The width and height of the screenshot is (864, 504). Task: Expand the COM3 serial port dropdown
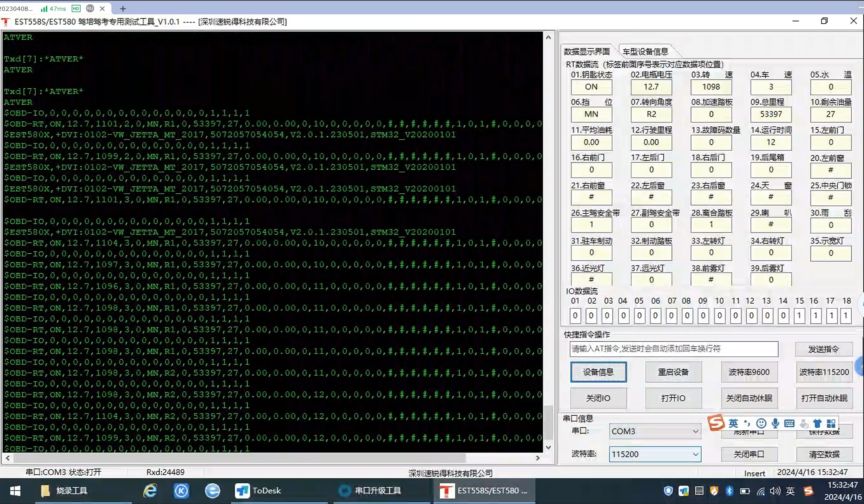pyautogui.click(x=695, y=431)
